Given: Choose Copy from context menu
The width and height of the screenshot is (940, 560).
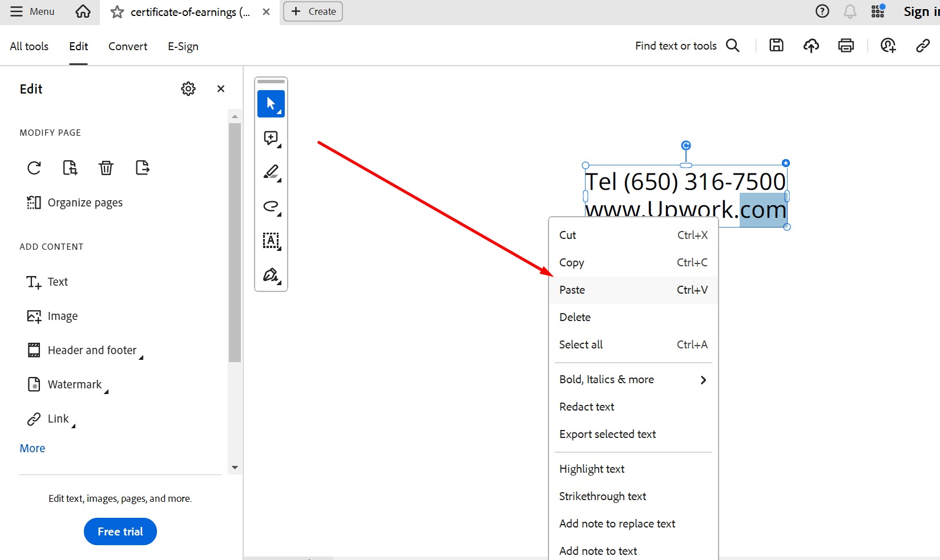Looking at the screenshot, I should tap(634, 262).
